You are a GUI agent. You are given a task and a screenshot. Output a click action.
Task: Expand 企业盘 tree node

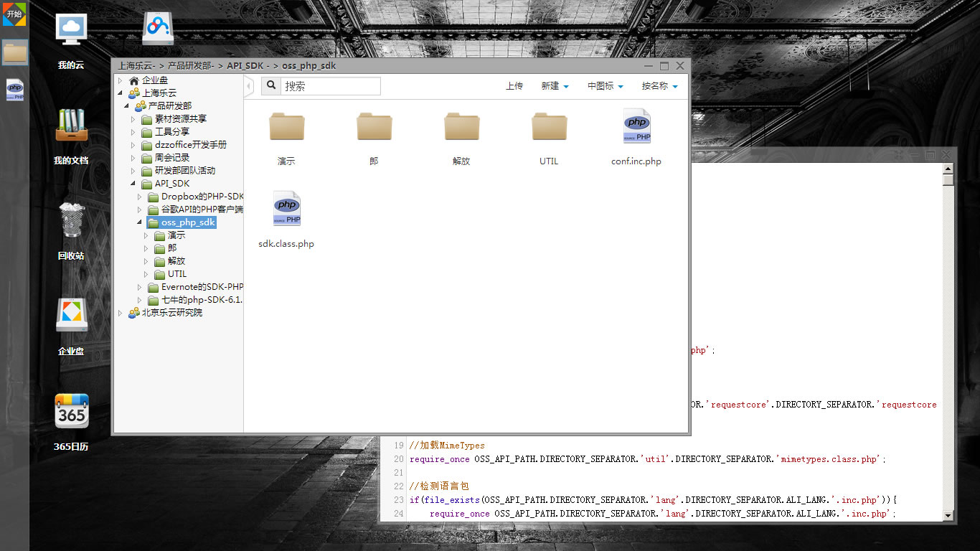point(121,80)
